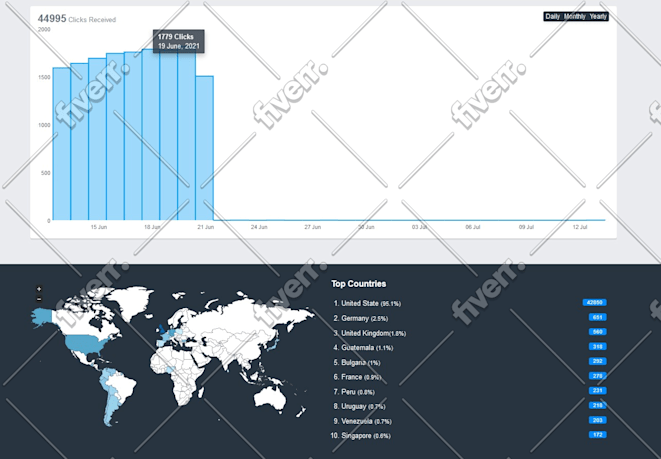The image size is (661, 459).
Task: Select Bulgaria (1%) row
Action: (357, 362)
